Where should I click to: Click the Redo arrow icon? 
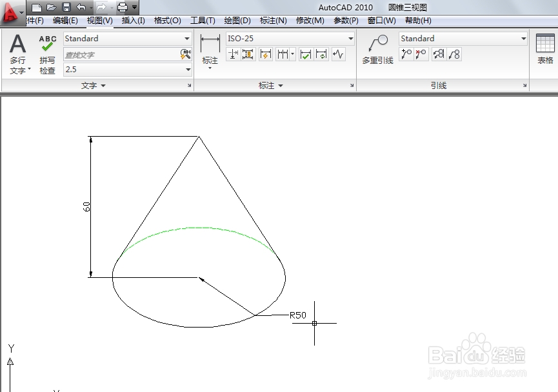tap(102, 7)
